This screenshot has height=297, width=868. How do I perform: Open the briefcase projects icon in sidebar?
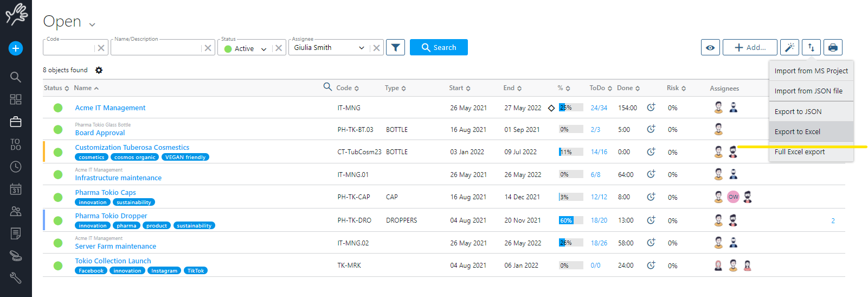pos(16,122)
